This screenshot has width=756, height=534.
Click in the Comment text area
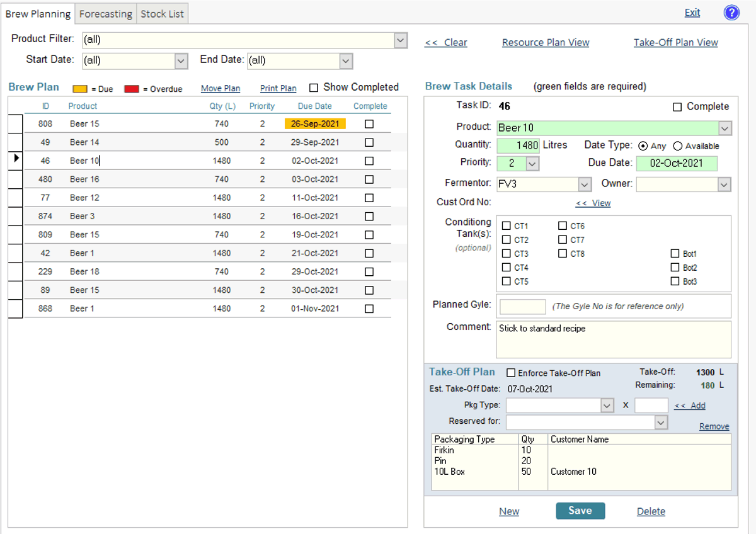tap(613, 338)
